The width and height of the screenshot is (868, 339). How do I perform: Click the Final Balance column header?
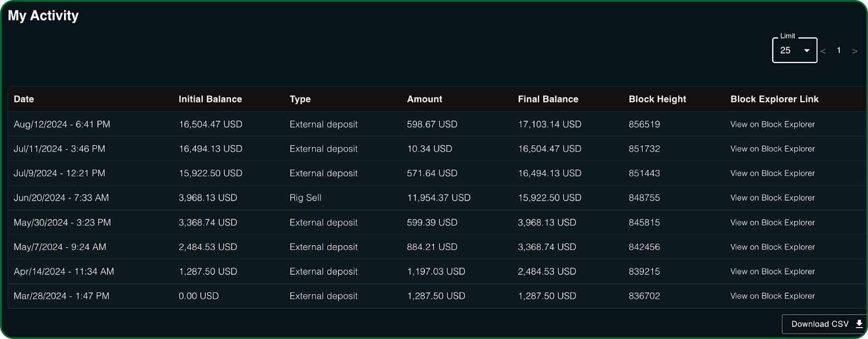[548, 99]
